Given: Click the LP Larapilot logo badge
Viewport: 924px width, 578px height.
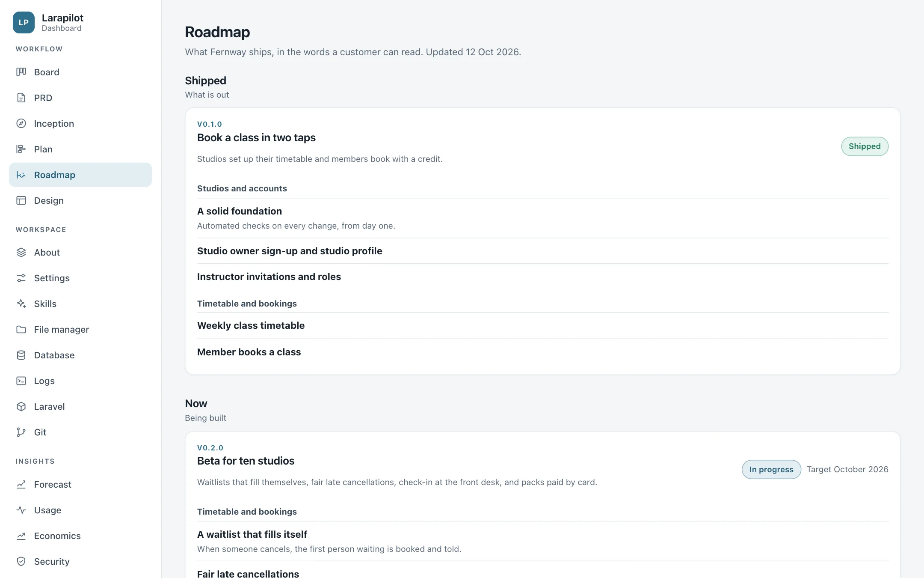Looking at the screenshot, I should pos(24,22).
